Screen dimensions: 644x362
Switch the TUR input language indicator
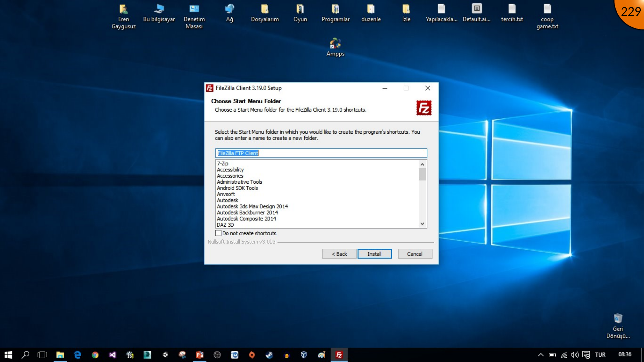click(x=600, y=355)
